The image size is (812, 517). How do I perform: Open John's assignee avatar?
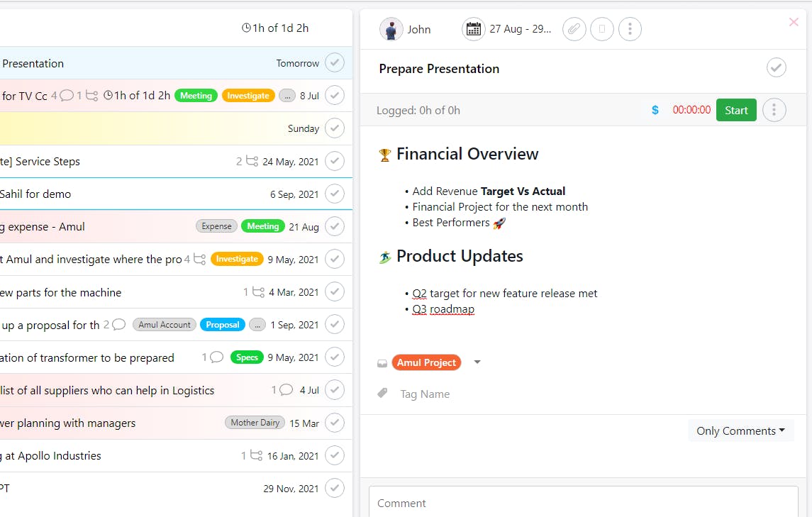click(391, 29)
